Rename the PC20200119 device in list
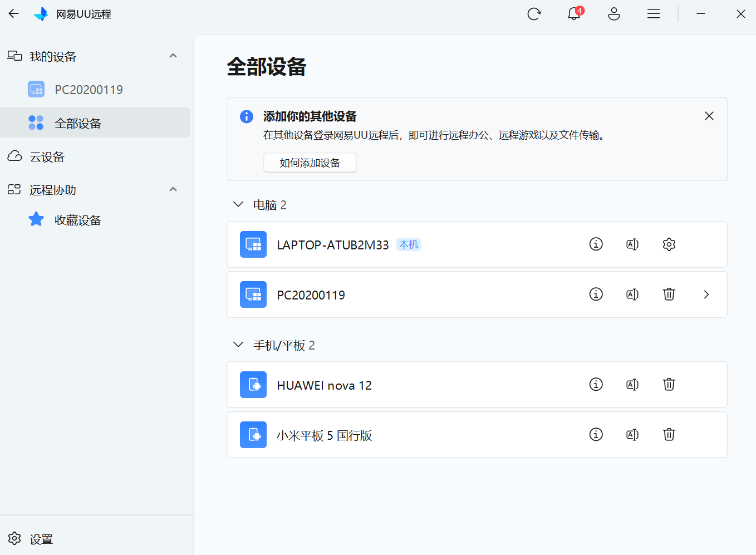 coord(632,294)
